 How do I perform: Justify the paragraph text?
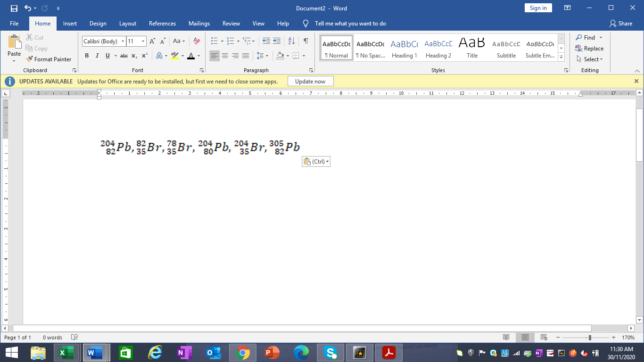(x=246, y=56)
